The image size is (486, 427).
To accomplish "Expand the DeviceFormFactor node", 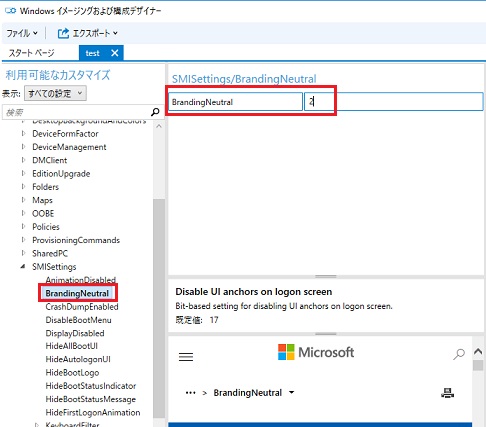I will pos(23,134).
